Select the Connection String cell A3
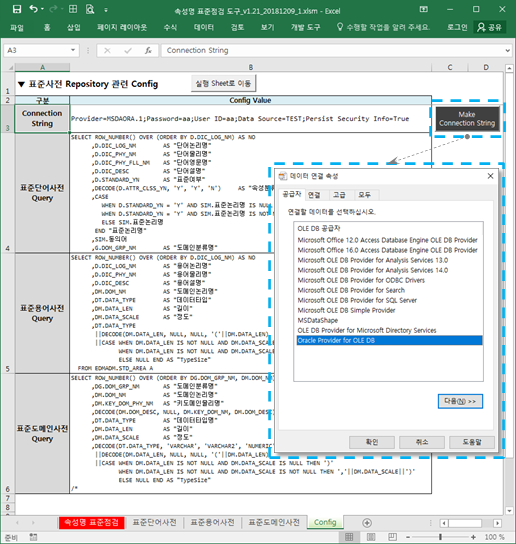 pyautogui.click(x=42, y=119)
